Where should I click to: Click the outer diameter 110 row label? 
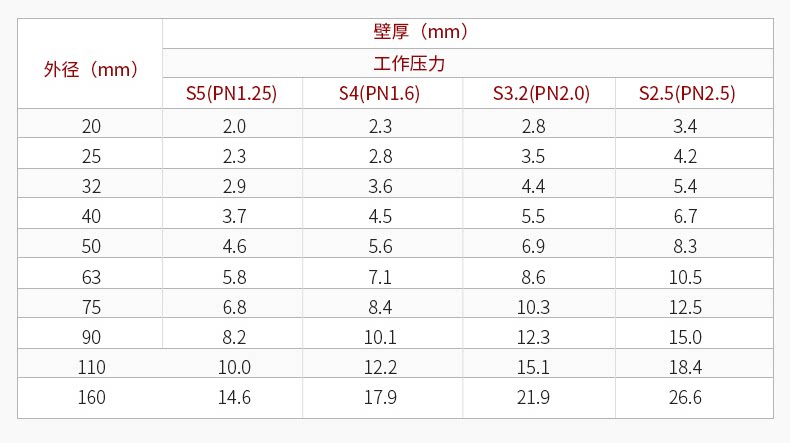[91, 367]
